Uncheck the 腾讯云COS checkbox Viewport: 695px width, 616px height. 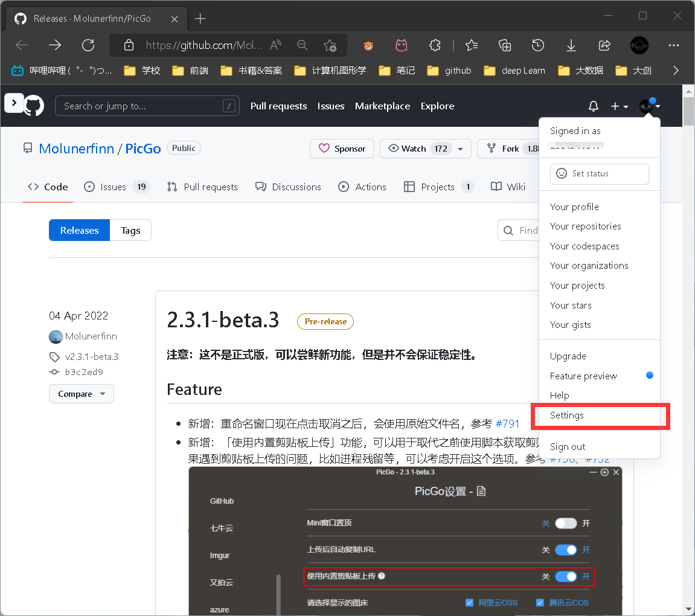tap(540, 602)
